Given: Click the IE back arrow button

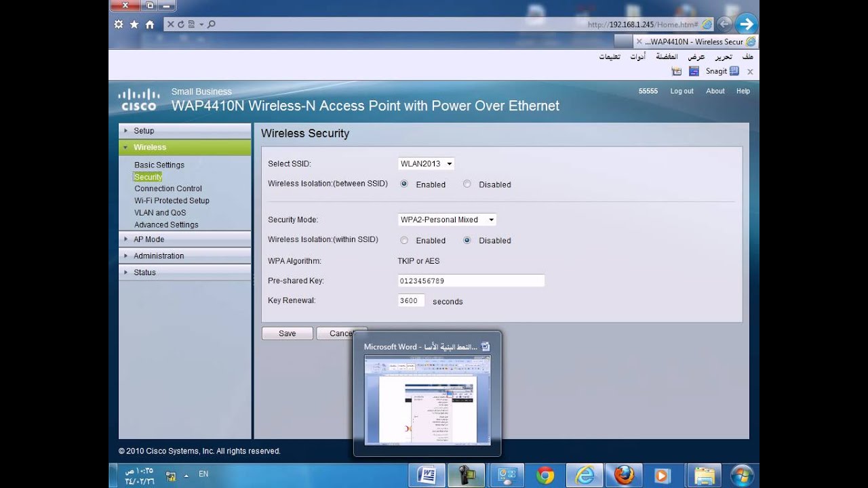Looking at the screenshot, I should [725, 24].
